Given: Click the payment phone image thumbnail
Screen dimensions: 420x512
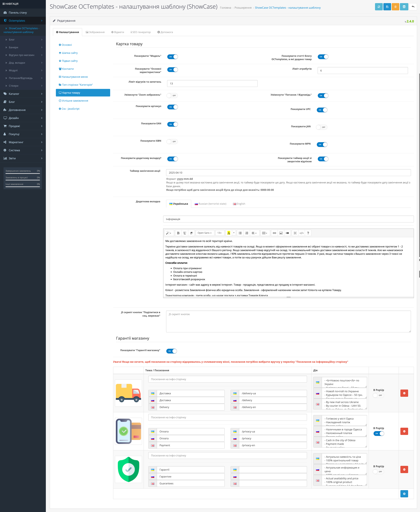Looking at the screenshot, I should (x=128, y=431).
